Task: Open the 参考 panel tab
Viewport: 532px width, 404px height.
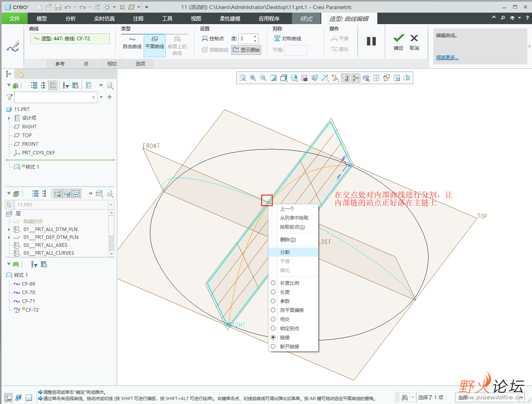Action: pos(60,64)
